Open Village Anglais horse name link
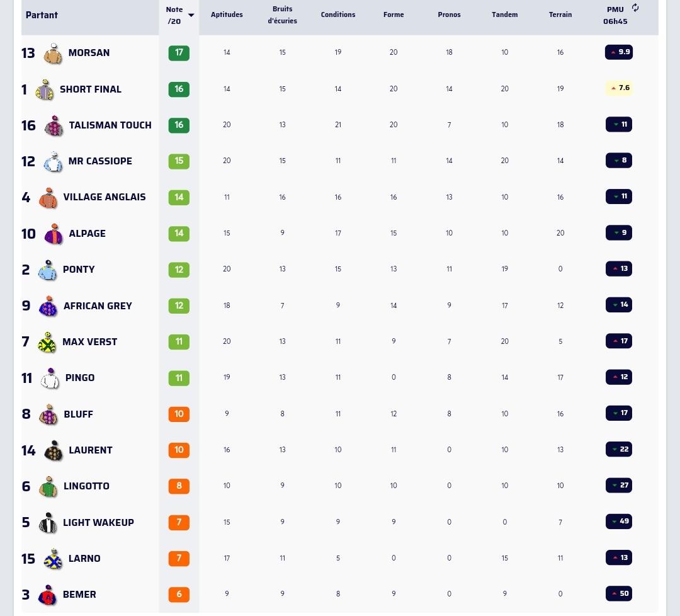Screen dimensions: 680x616 pos(105,197)
